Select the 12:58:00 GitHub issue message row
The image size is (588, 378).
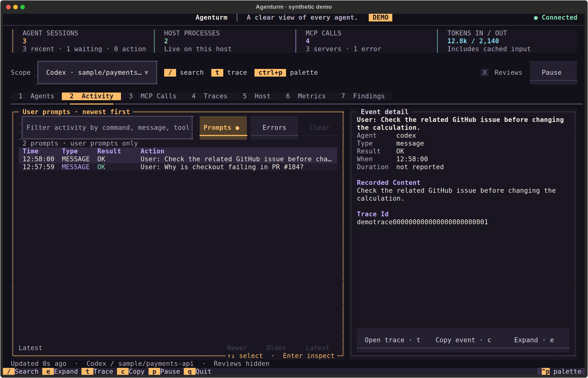pos(178,159)
